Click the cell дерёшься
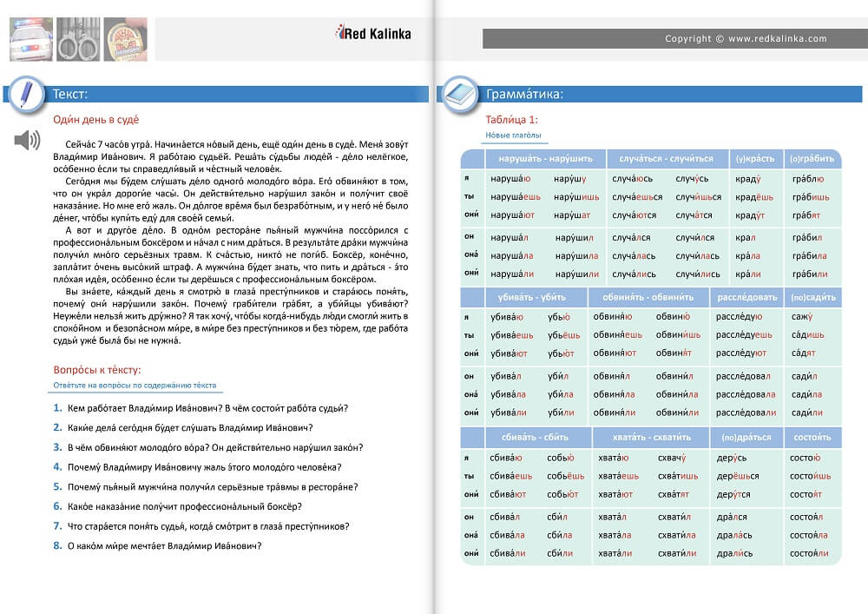The width and height of the screenshot is (868, 614). (x=737, y=476)
